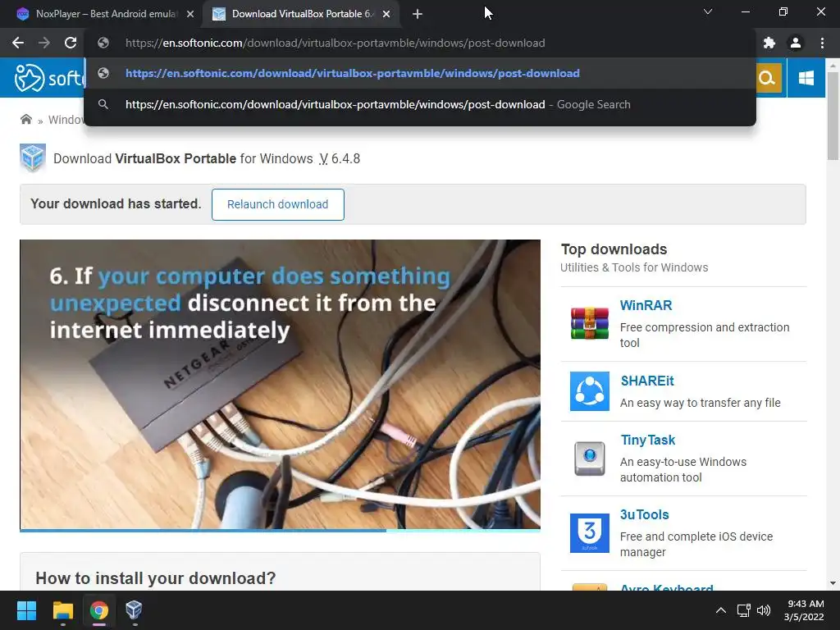The image size is (840, 630).
Task: Click the VirtualBox Portable app icon
Action: coord(33,158)
